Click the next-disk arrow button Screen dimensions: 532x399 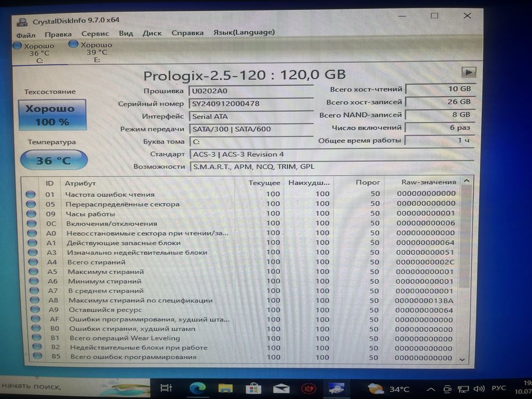tap(469, 72)
